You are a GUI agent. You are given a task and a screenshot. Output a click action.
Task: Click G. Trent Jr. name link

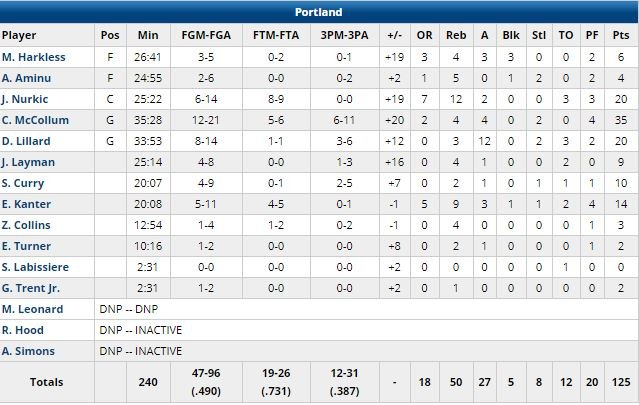pos(32,288)
